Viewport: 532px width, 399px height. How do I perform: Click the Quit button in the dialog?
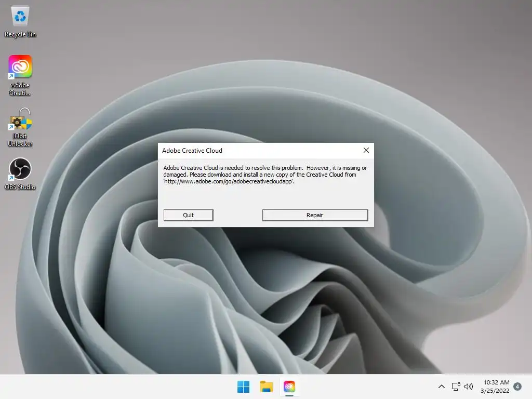pos(188,215)
